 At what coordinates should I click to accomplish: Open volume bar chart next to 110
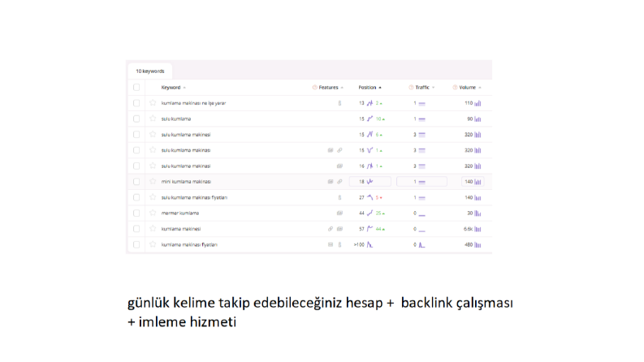[x=478, y=103]
